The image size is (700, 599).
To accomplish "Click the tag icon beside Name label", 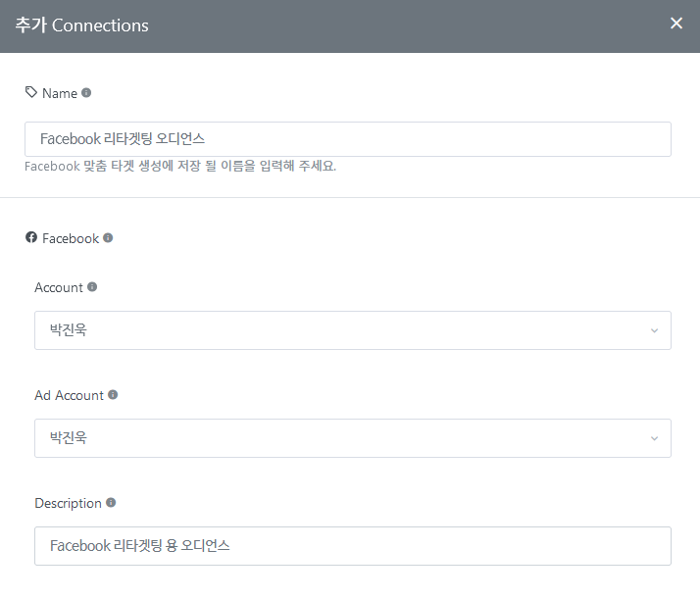I will (30, 92).
